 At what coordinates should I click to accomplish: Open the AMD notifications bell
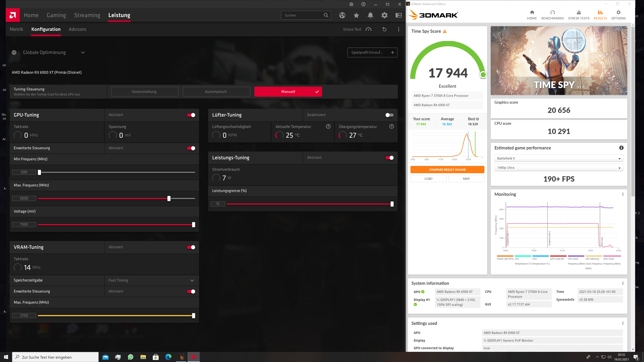(x=370, y=15)
